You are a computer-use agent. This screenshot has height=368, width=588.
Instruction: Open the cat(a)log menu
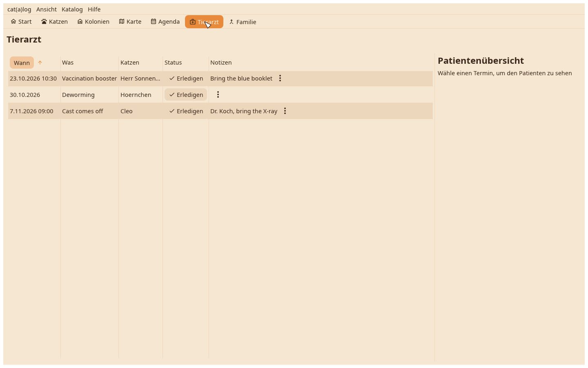pos(19,9)
